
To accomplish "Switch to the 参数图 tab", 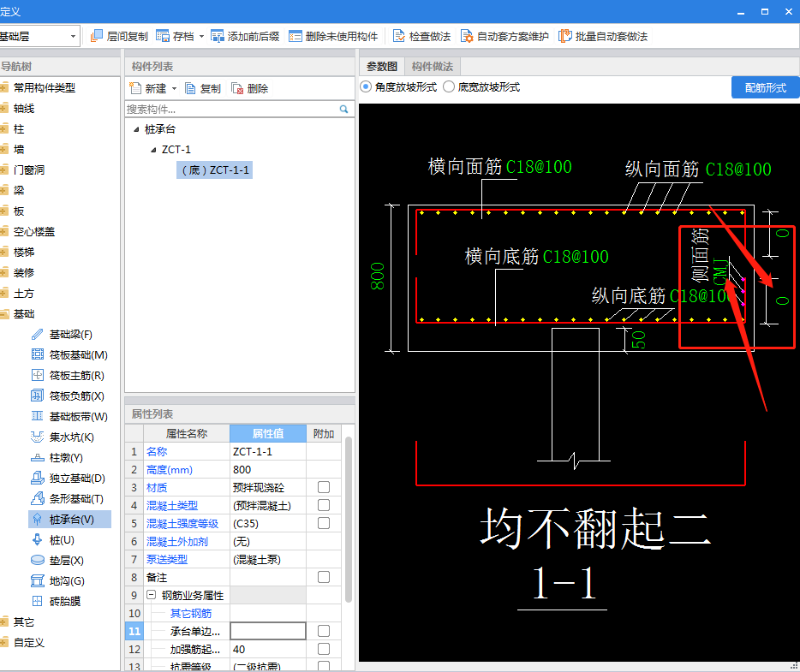I will pyautogui.click(x=382, y=66).
